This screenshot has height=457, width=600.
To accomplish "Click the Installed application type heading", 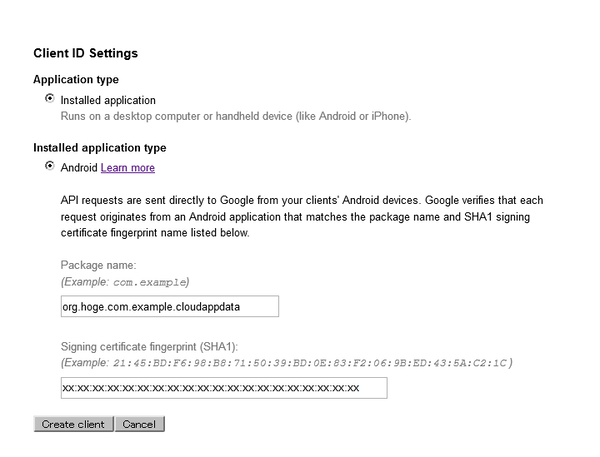I will tap(99, 147).
